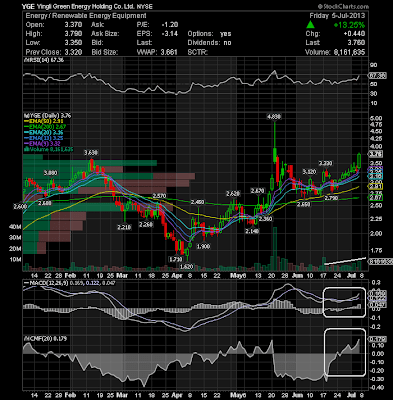393x400 pixels.
Task: Click the green EMA(200) legend entry
Action: pyautogui.click(x=45, y=127)
